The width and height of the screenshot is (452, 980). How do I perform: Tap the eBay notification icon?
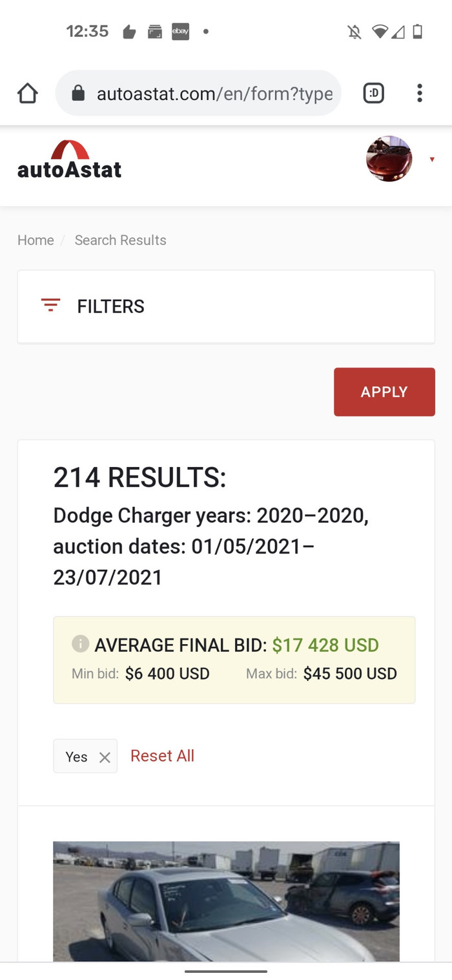pyautogui.click(x=180, y=32)
